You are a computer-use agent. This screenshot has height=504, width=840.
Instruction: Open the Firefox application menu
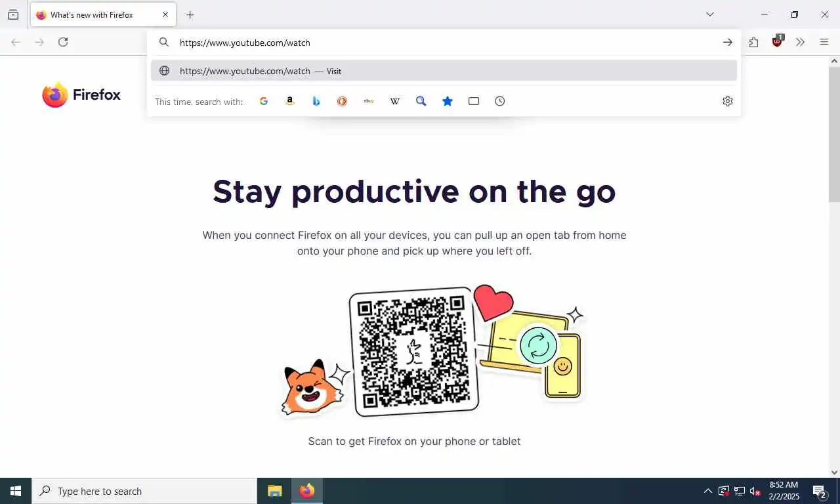[824, 42]
